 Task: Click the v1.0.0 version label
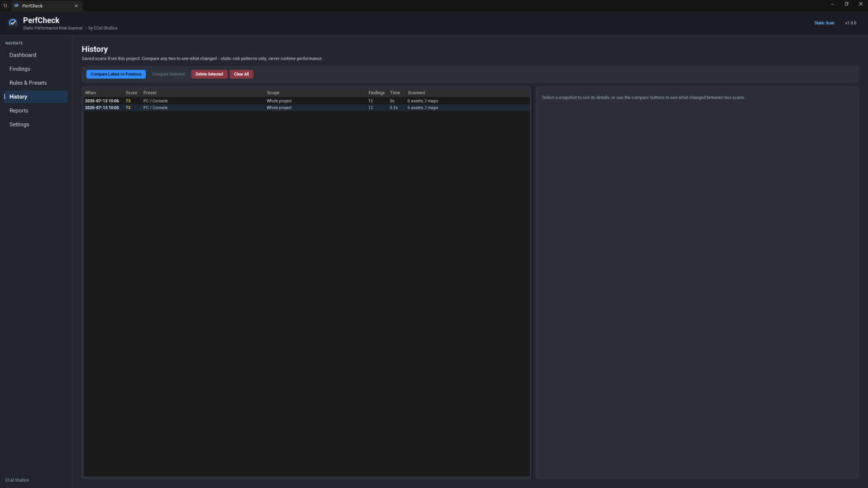click(850, 23)
